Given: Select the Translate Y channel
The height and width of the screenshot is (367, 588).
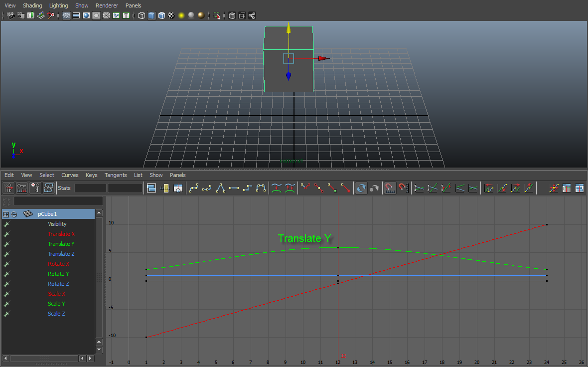Looking at the screenshot, I should tap(61, 244).
